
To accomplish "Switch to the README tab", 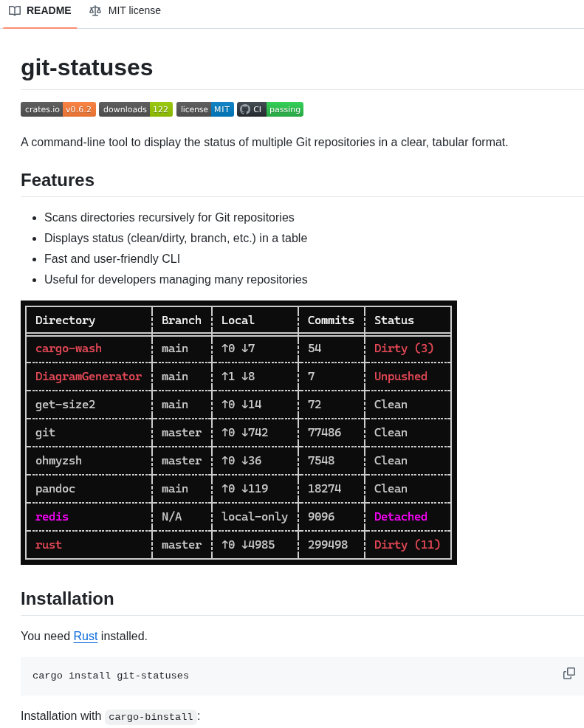I will (x=40, y=10).
